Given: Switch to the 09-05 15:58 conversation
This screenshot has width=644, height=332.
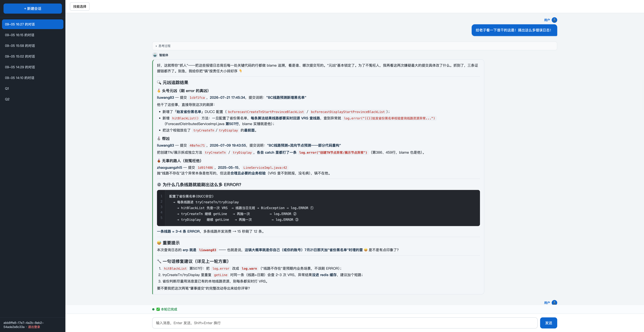Looking at the screenshot, I should (x=32, y=46).
